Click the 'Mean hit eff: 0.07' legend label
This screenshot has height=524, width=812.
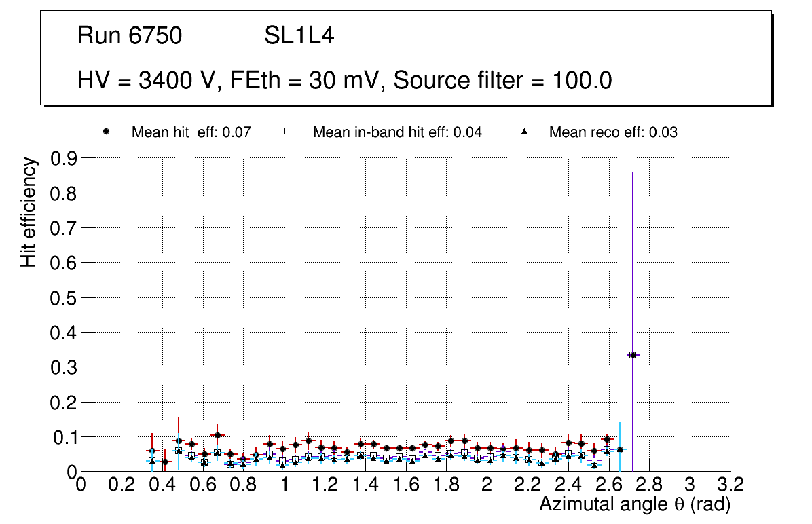[191, 132]
